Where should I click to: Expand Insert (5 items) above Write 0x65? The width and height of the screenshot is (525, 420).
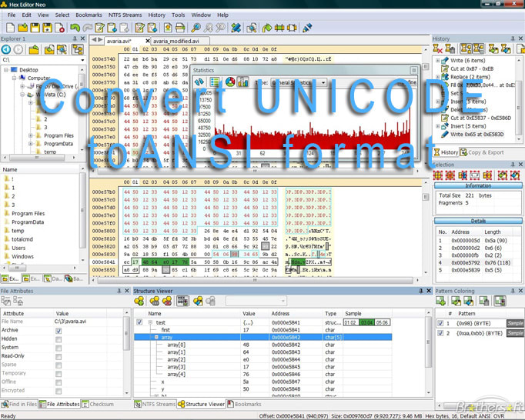click(x=437, y=126)
